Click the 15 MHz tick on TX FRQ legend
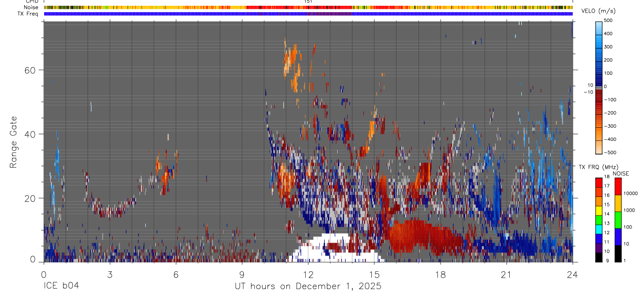This screenshot has width=644, height=297. click(607, 205)
